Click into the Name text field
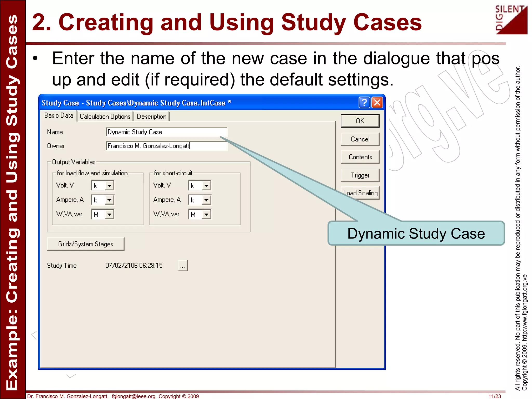532x399 pixels. tap(166, 132)
